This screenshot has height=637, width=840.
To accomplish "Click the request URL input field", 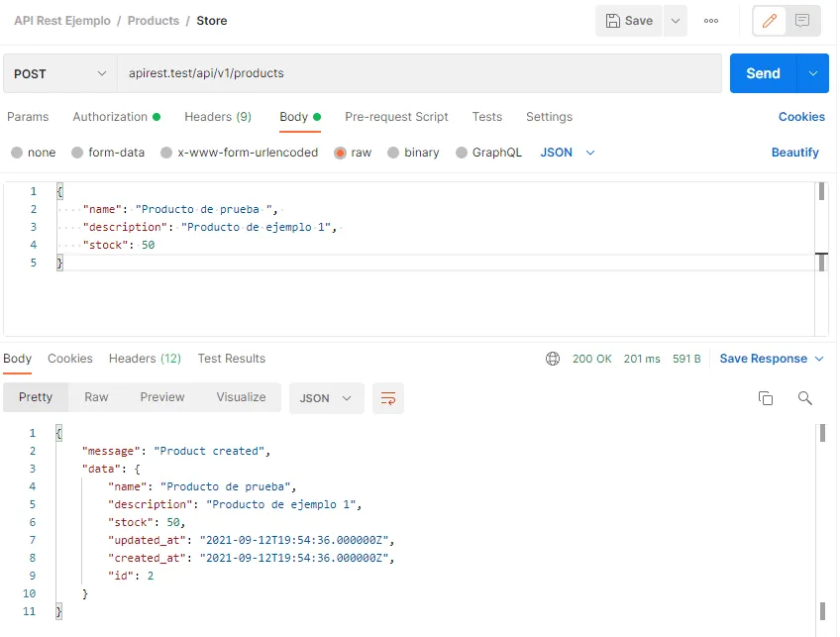I will (x=396, y=72).
